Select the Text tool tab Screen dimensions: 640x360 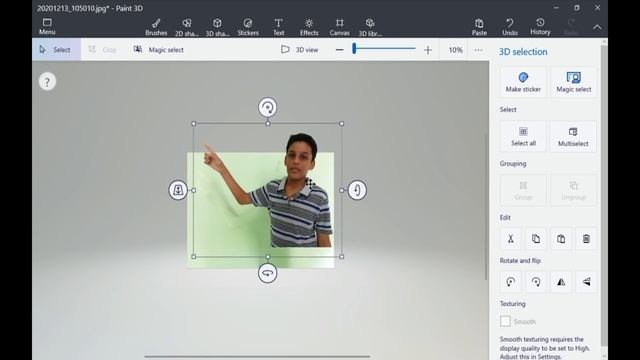pos(278,27)
